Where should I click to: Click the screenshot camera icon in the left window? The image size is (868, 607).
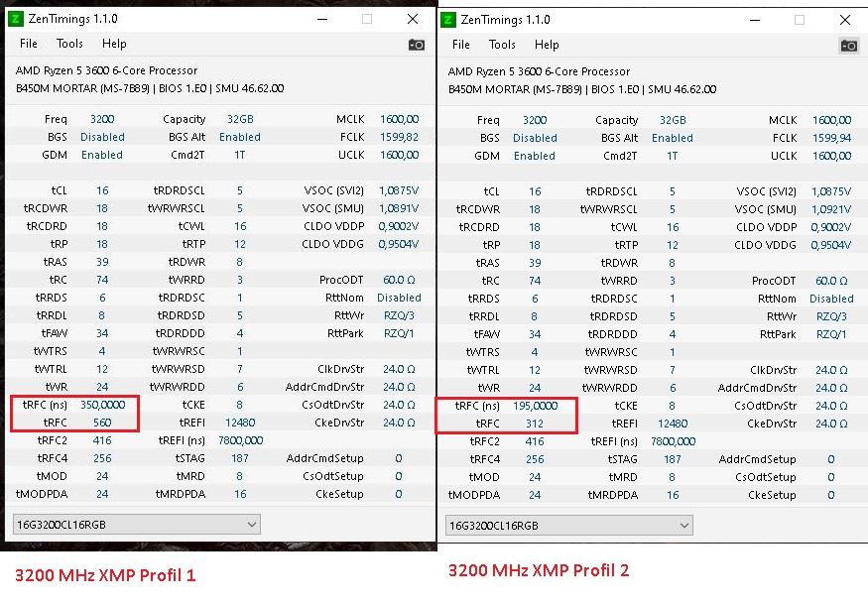(417, 44)
